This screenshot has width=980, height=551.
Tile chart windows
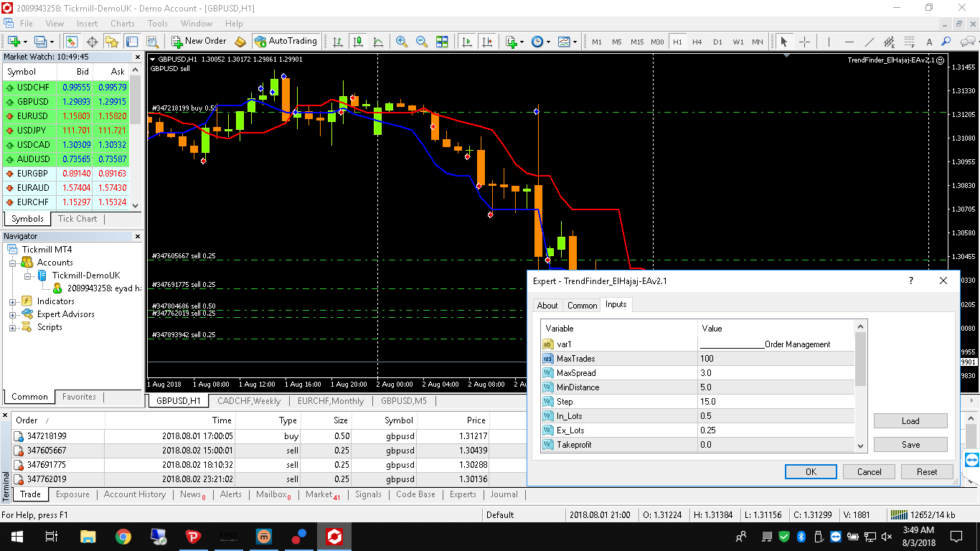[442, 42]
